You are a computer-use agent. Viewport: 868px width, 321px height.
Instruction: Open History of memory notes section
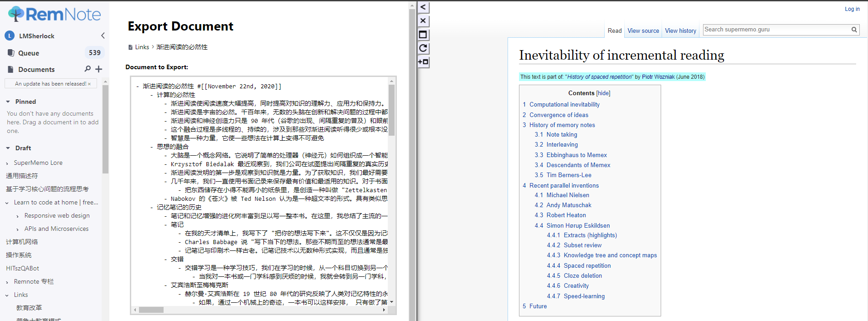[x=562, y=125]
